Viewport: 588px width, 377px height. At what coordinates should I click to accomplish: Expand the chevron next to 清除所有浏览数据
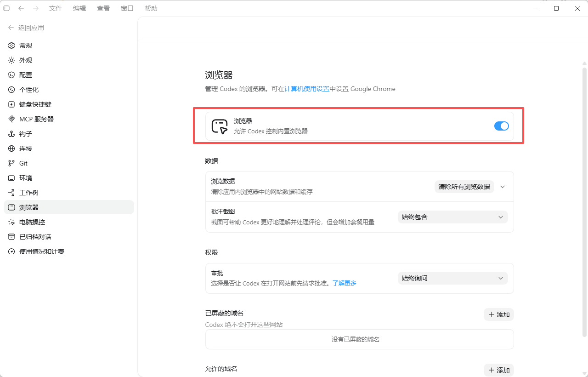[503, 187]
